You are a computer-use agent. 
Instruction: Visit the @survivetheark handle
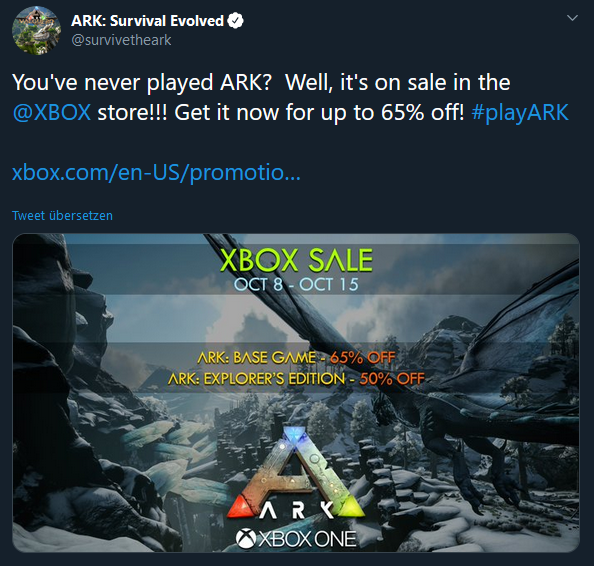(x=121, y=40)
